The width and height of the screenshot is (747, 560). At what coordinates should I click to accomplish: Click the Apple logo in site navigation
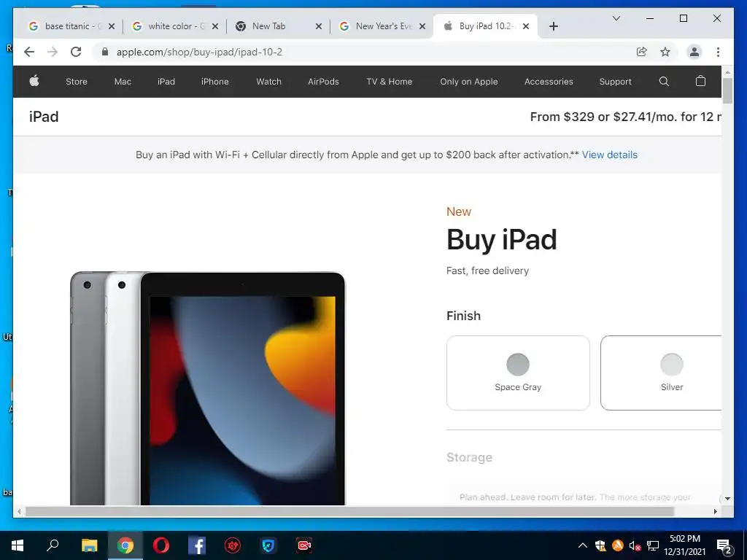tap(34, 81)
